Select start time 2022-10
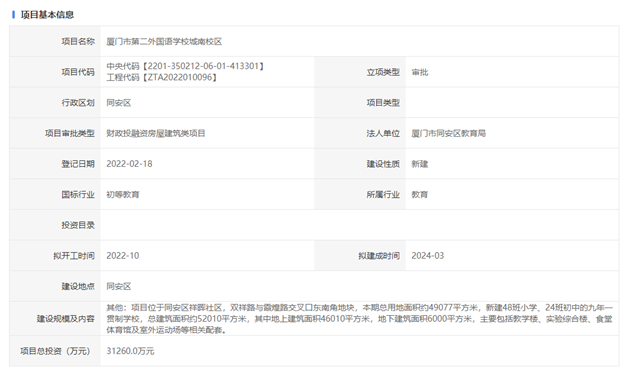Image resolution: width=625 pixels, height=375 pixels. tap(123, 256)
